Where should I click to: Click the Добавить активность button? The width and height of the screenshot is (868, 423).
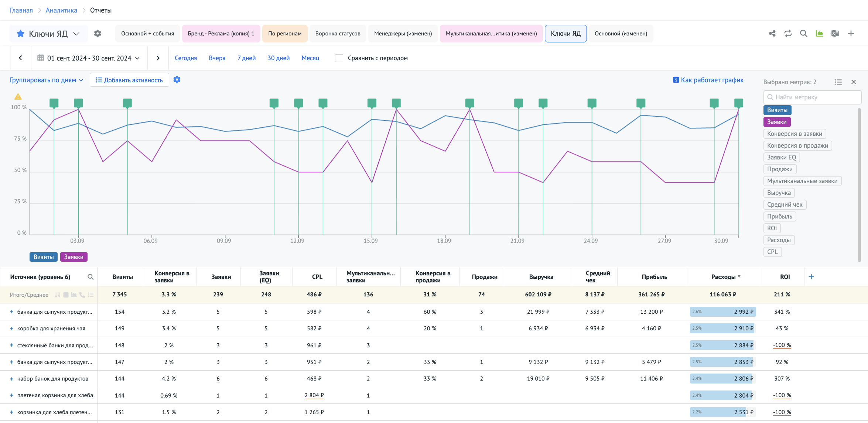tap(129, 80)
